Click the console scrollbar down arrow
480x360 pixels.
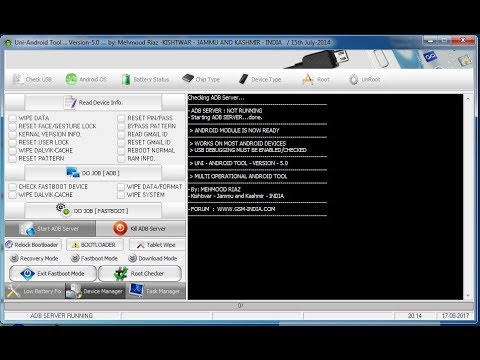468,295
